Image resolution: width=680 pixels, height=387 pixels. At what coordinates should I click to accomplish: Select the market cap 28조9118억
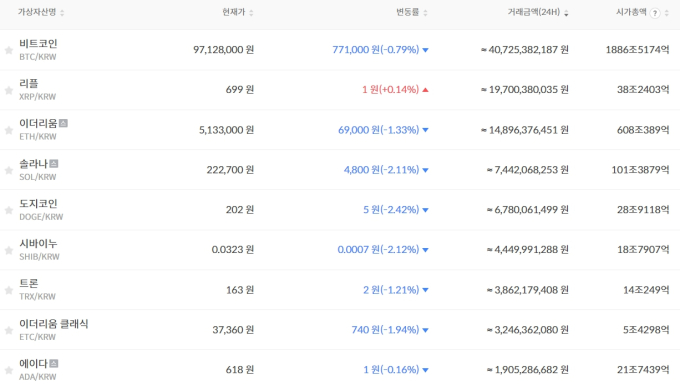(x=643, y=210)
